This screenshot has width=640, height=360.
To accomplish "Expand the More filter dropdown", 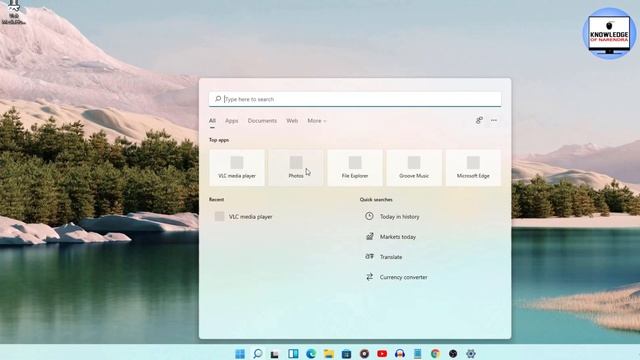I will coord(317,121).
